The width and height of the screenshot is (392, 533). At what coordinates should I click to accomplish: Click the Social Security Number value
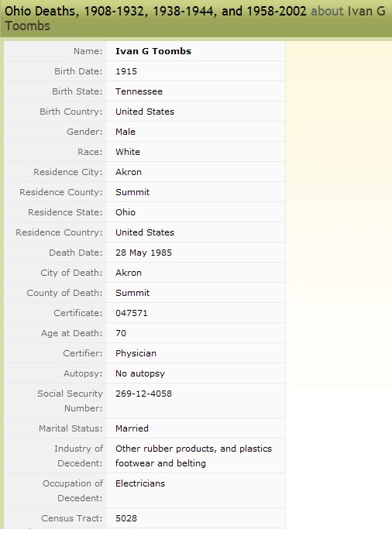[143, 394]
